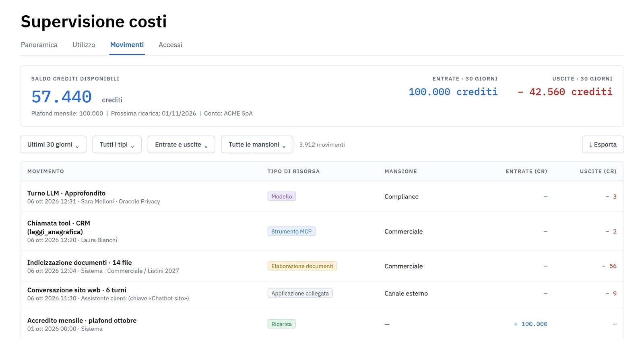The image size is (644, 339).
Task: Select the Movimenti tab
Action: click(x=127, y=45)
